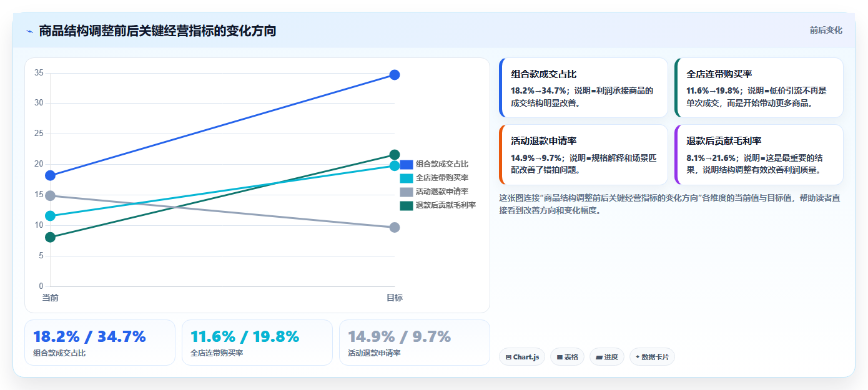Select the cyan data point at 19.8 target
The image size is (868, 390).
(x=395, y=166)
